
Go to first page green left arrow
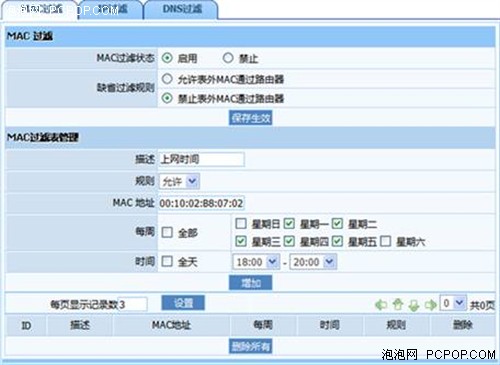point(381,304)
